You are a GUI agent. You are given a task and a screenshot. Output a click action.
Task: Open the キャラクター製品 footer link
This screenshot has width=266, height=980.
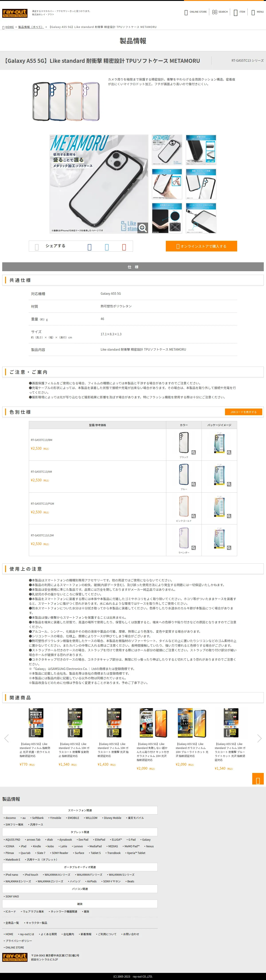point(37,923)
